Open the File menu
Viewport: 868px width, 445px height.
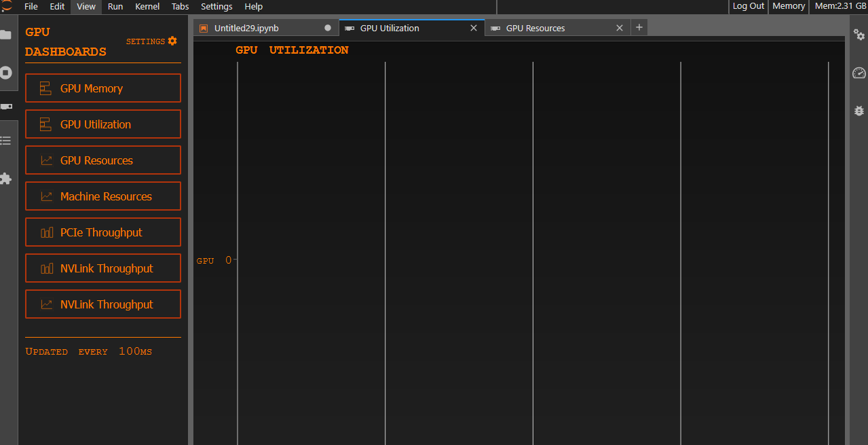pos(31,6)
